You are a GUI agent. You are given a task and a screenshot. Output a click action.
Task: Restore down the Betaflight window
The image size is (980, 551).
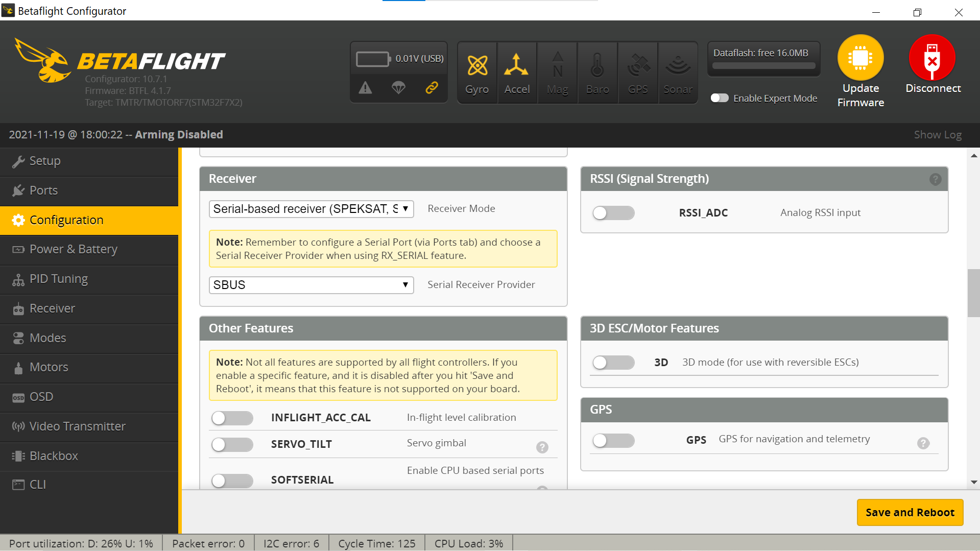point(917,12)
